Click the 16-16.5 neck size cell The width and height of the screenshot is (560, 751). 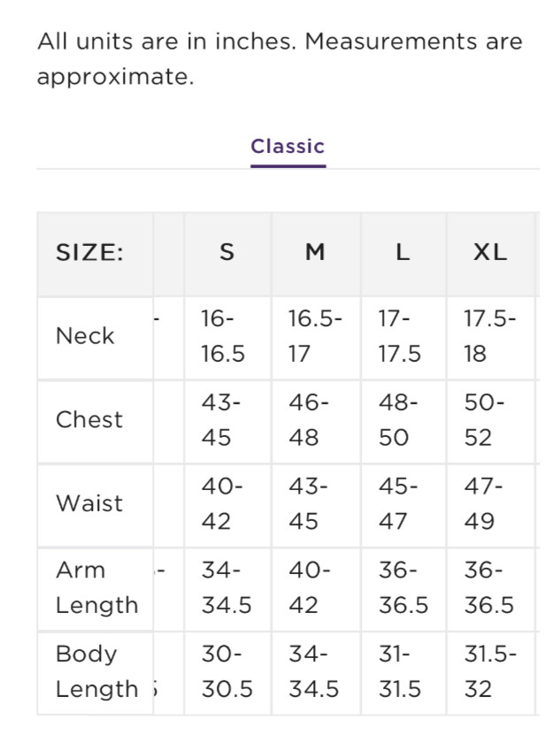click(x=223, y=336)
